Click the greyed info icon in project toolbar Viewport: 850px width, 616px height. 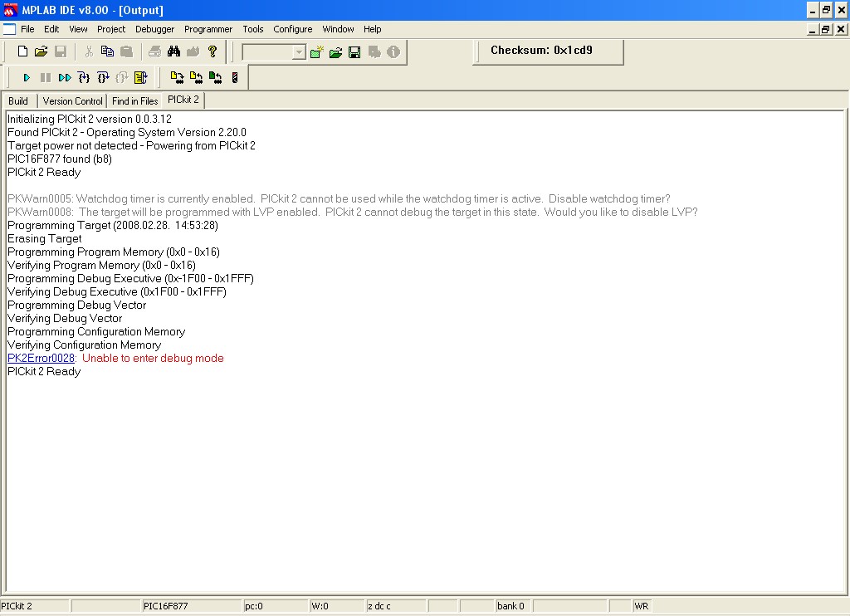(x=393, y=52)
